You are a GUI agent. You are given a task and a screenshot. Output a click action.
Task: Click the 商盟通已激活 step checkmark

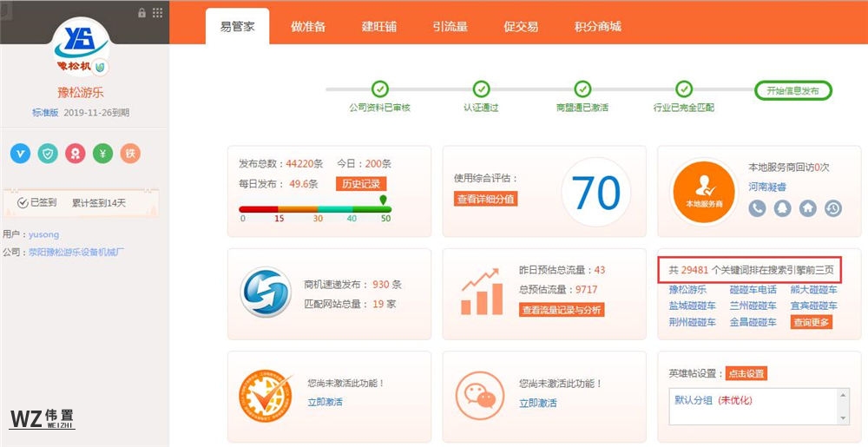(582, 89)
